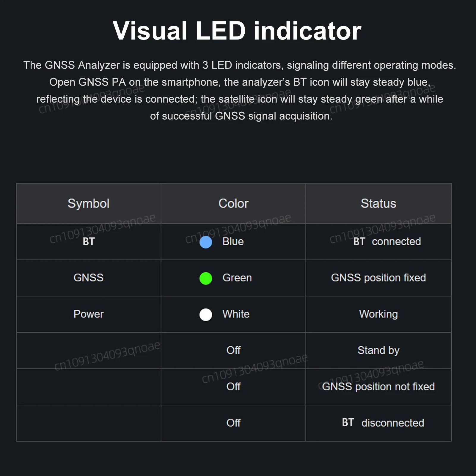The image size is (476, 476).
Task: Click the Power symbol cell
Action: pyautogui.click(x=89, y=314)
